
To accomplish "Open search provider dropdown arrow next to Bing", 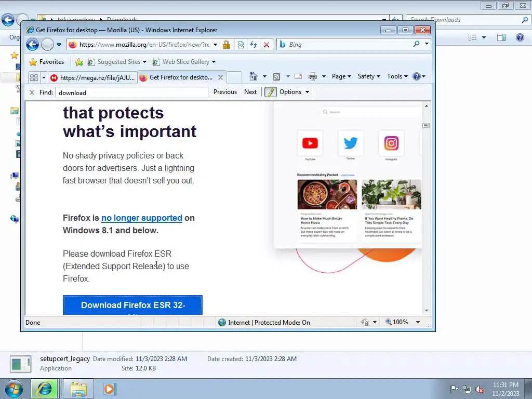I will click(427, 44).
